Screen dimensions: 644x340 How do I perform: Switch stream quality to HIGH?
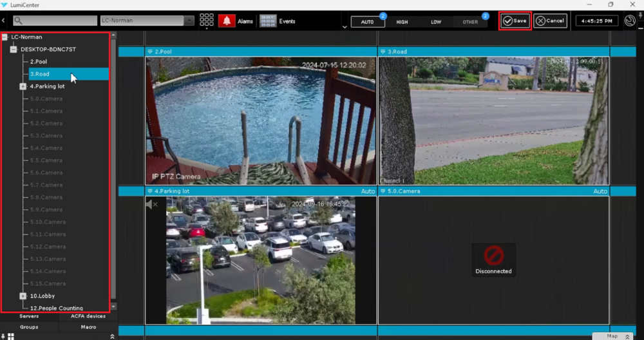(x=402, y=22)
